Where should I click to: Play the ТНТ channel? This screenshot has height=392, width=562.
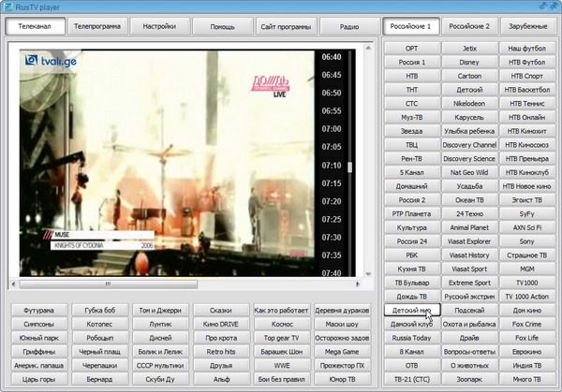(412, 90)
